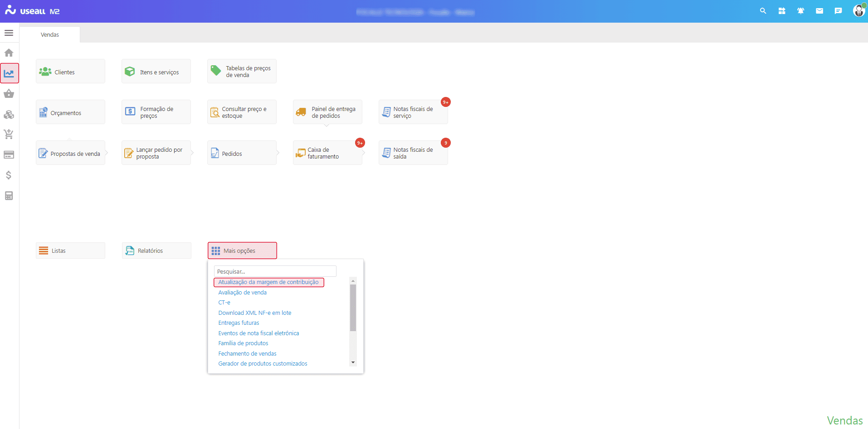Click the search magnifier in top bar
Image resolution: width=868 pixels, height=429 pixels.
click(x=763, y=11)
